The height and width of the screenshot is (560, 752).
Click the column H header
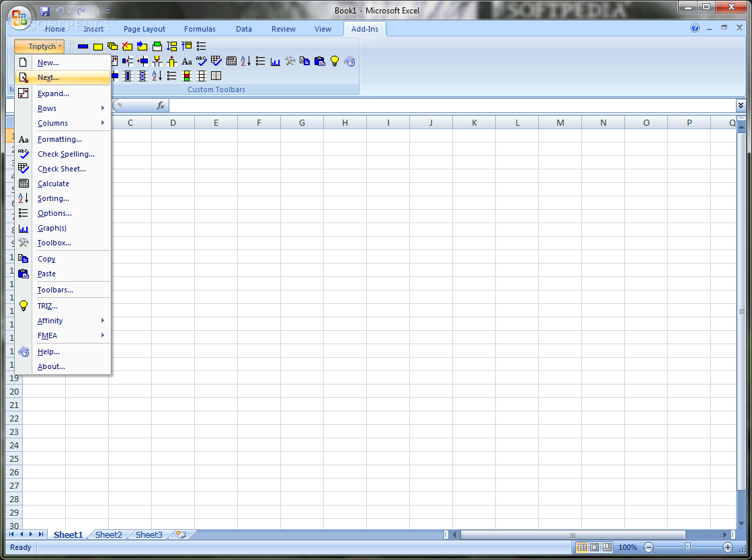tap(345, 123)
